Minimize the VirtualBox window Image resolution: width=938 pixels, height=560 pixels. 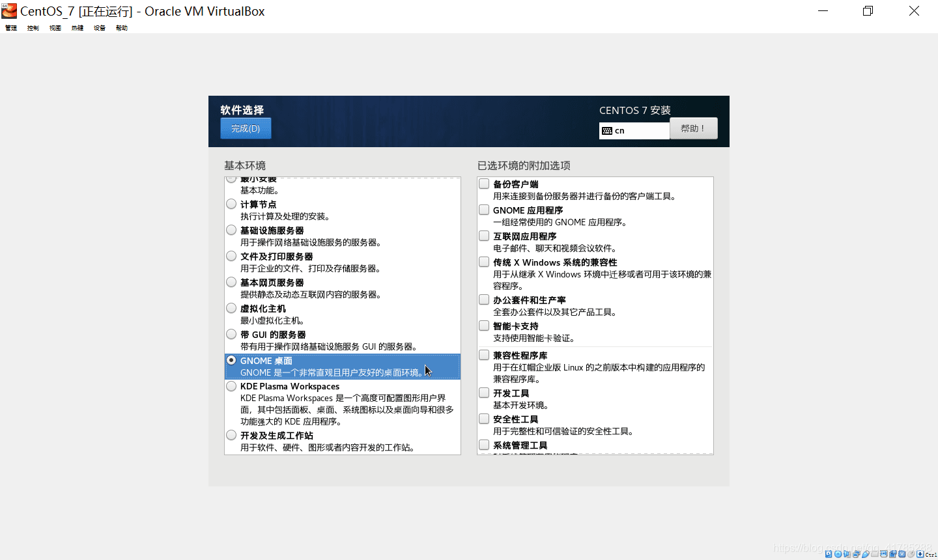point(823,11)
